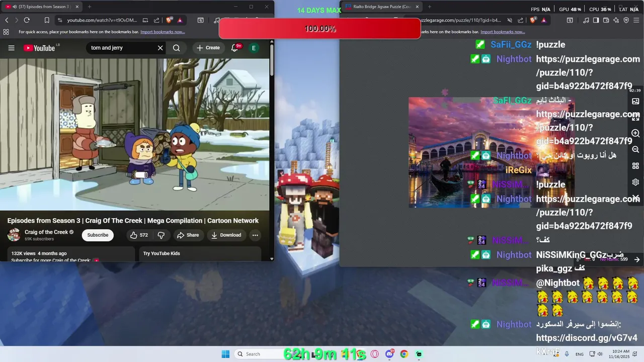644x362 pixels.
Task: Switch to the Episodes from Season 3 tab
Action: [41, 7]
